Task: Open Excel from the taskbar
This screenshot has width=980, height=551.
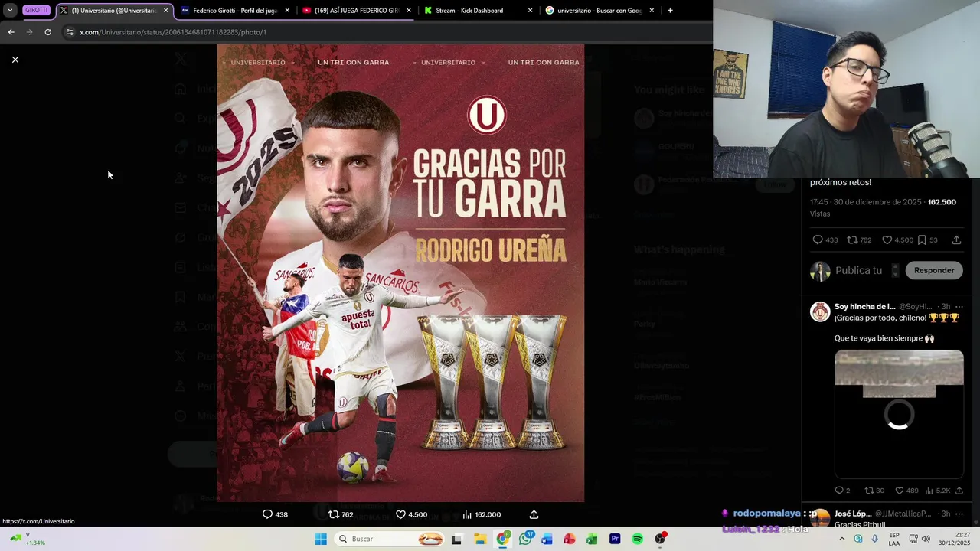Action: pos(592,539)
